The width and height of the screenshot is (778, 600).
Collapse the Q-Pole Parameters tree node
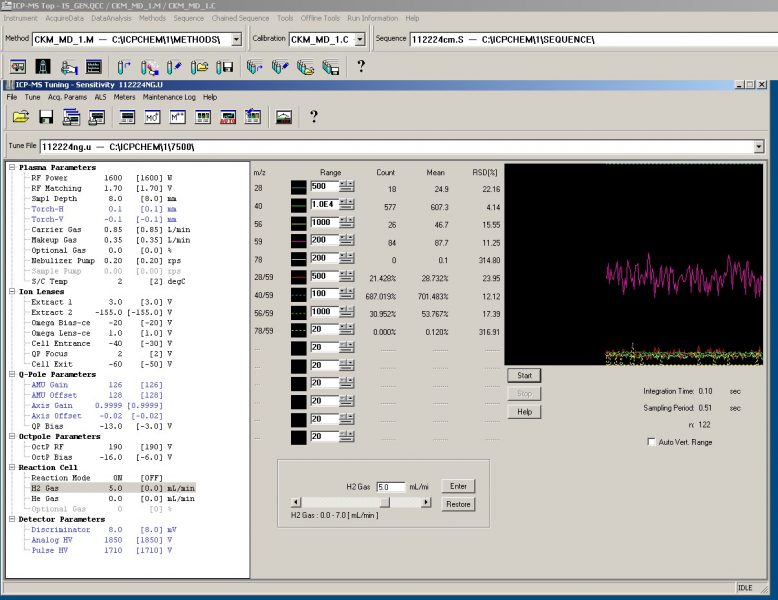[12, 374]
